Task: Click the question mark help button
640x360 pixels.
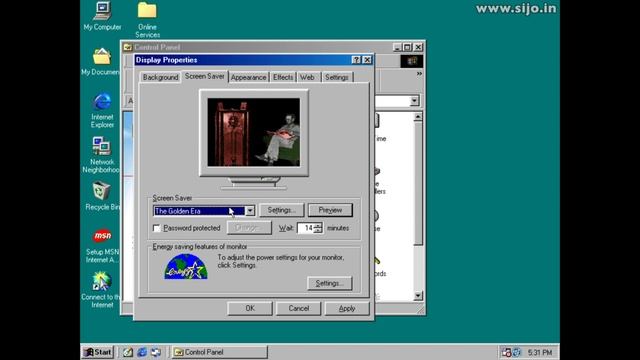Action: pyautogui.click(x=356, y=60)
